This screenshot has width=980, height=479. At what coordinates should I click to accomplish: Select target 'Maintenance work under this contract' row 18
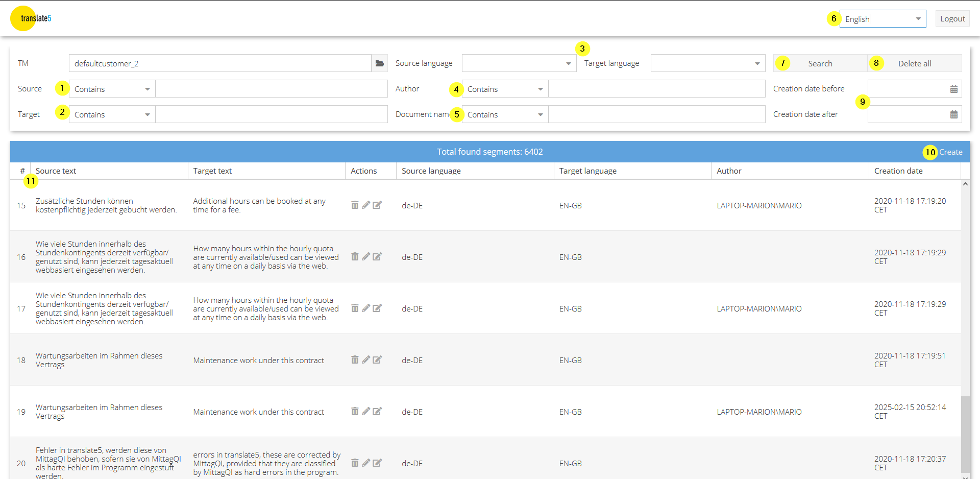pyautogui.click(x=258, y=361)
